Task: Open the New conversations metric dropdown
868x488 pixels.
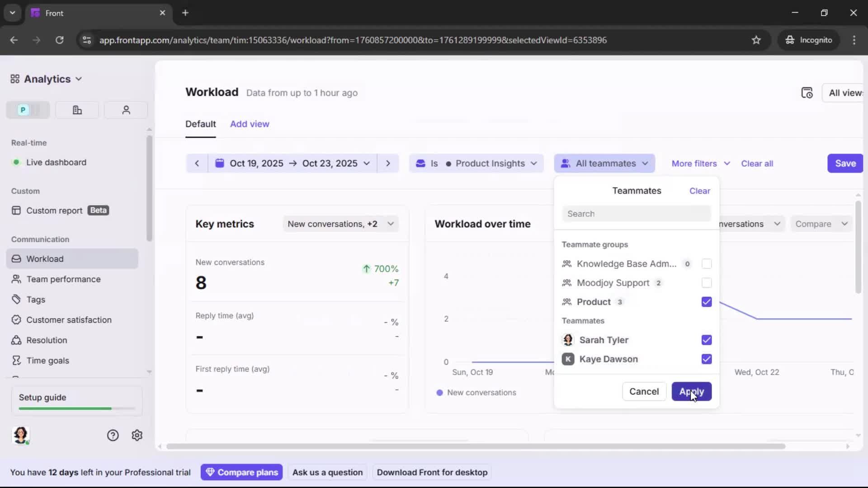Action: tap(341, 223)
